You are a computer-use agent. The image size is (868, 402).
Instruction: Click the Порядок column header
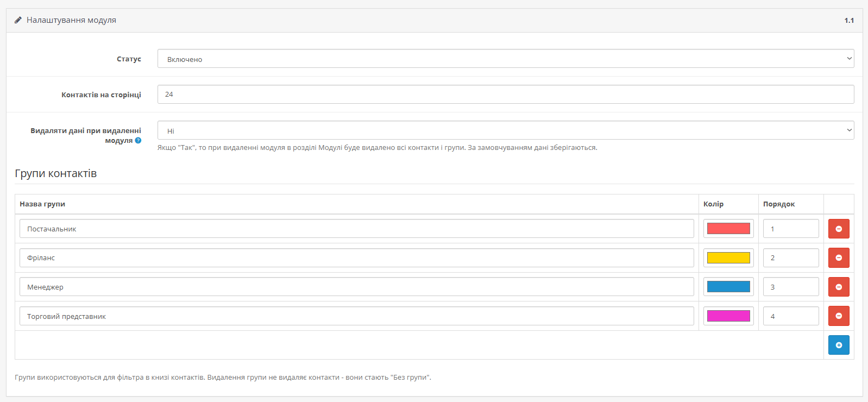click(779, 204)
